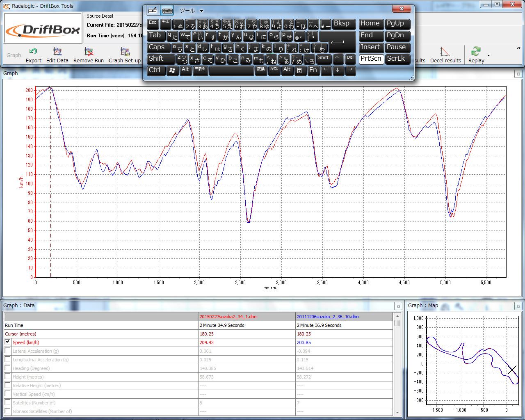Close the Graph panel
The height and width of the screenshot is (420, 525).
click(x=518, y=74)
